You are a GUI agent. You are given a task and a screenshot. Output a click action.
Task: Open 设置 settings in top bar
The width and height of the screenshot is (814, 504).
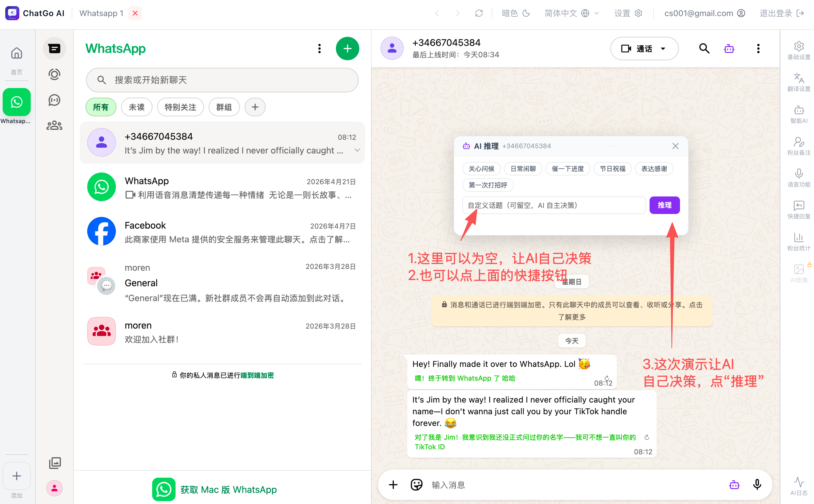point(628,13)
